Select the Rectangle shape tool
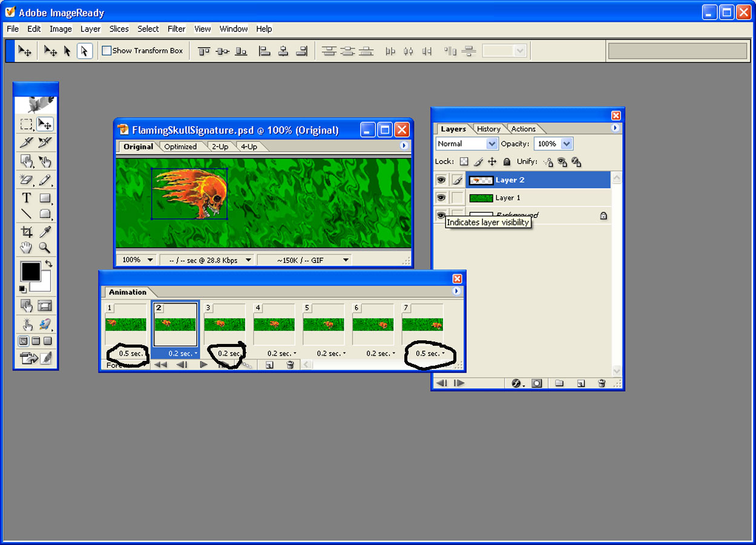Image resolution: width=756 pixels, height=545 pixels. [45, 197]
